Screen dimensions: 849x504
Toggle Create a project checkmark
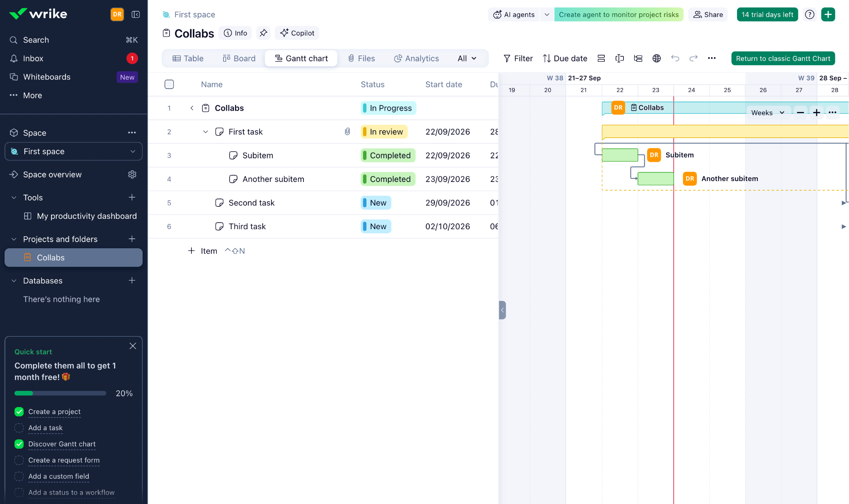pyautogui.click(x=19, y=412)
